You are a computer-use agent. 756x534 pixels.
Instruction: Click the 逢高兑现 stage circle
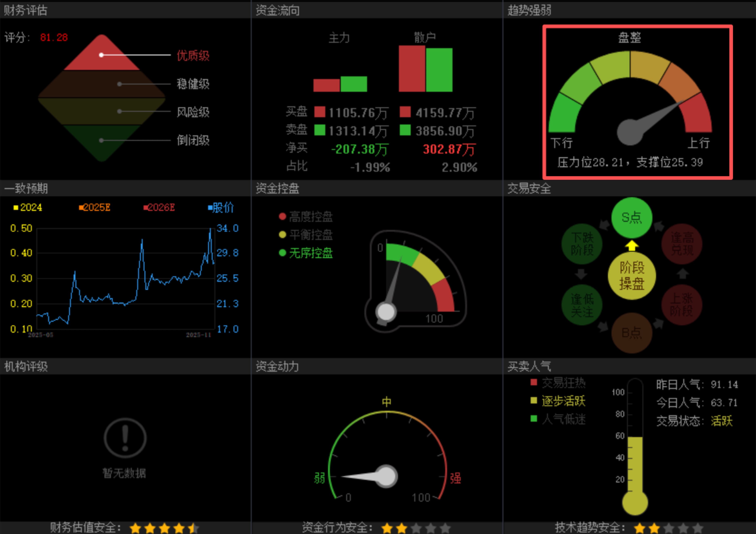681,244
